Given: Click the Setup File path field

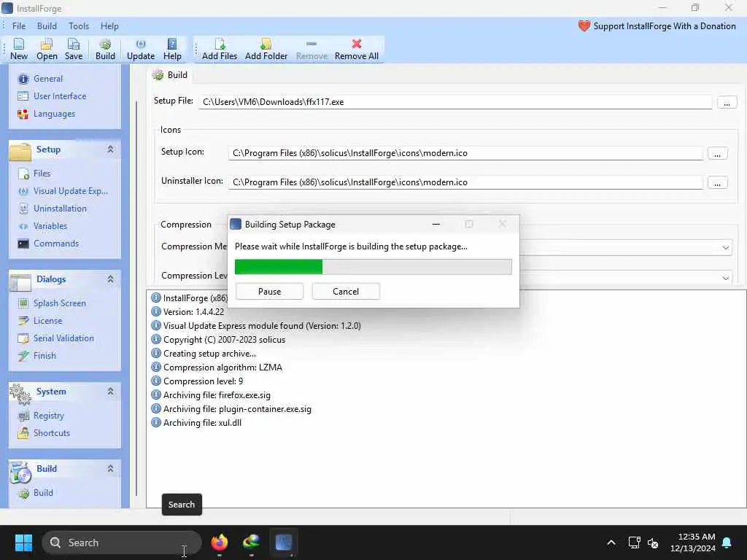Looking at the screenshot, I should click(x=455, y=102).
